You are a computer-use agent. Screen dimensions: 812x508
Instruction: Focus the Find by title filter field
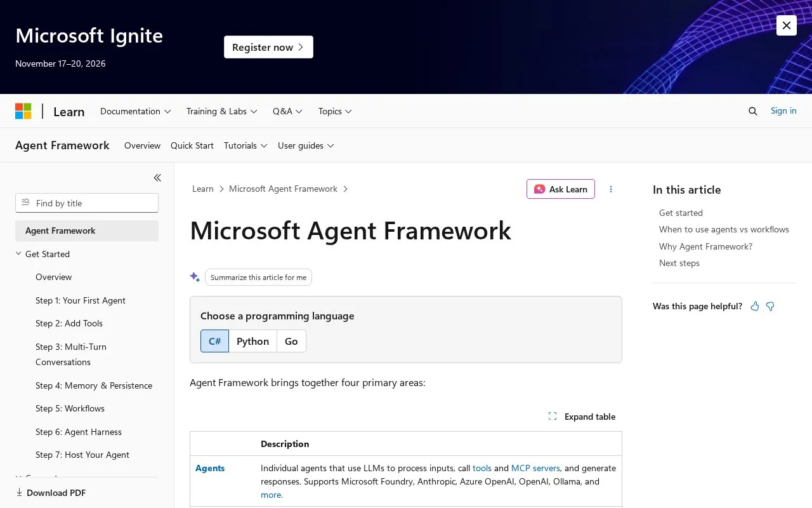click(x=87, y=203)
